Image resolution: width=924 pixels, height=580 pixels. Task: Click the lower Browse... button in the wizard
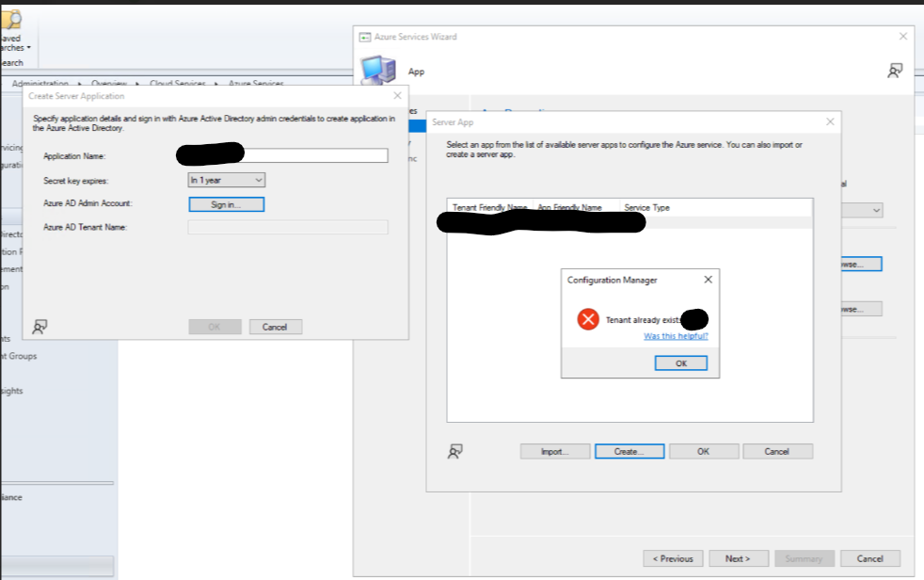861,309
